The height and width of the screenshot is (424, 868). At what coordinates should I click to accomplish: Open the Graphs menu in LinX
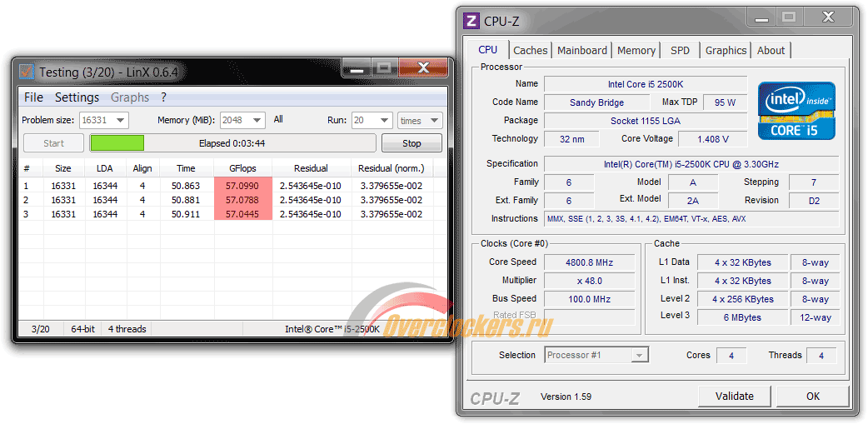pos(130,97)
